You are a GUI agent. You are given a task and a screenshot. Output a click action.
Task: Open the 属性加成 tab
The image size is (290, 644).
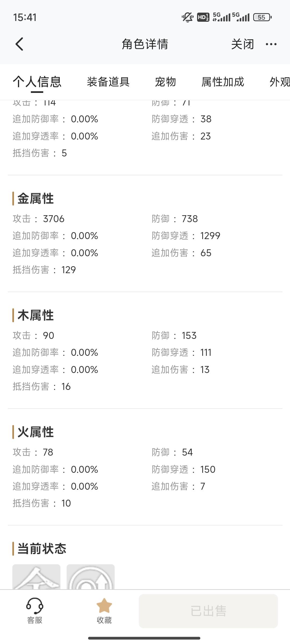223,82
